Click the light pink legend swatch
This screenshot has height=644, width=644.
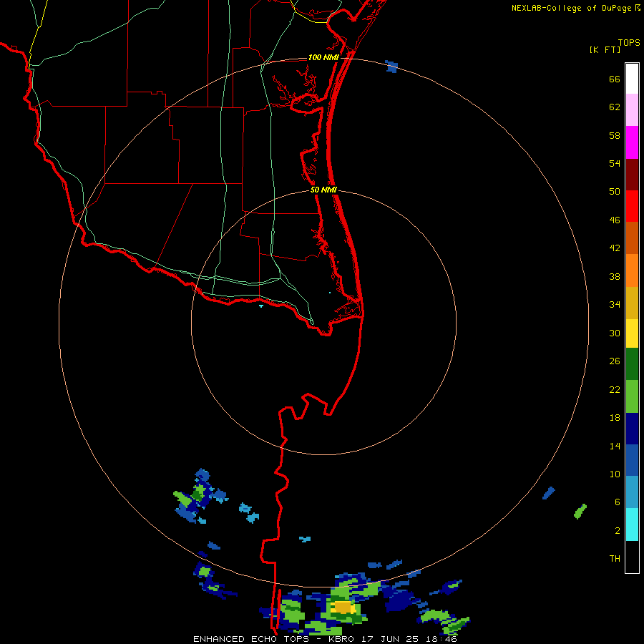pos(632,109)
